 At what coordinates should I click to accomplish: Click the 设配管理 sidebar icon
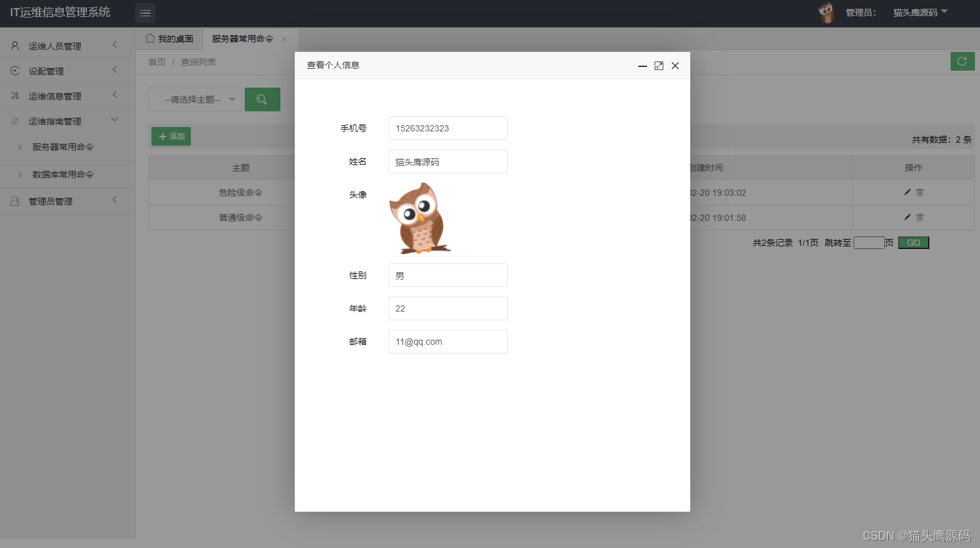15,71
